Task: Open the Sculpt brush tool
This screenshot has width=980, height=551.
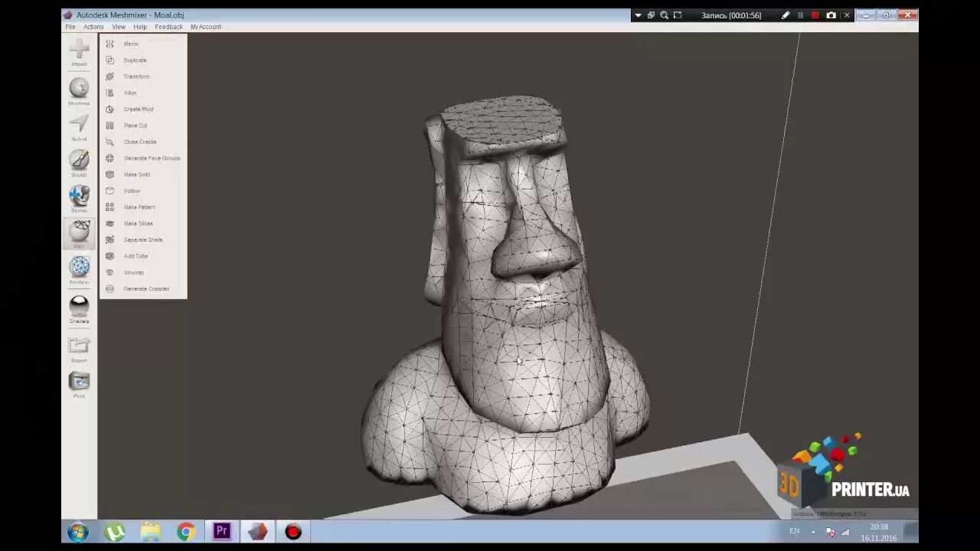Action: pyautogui.click(x=79, y=163)
